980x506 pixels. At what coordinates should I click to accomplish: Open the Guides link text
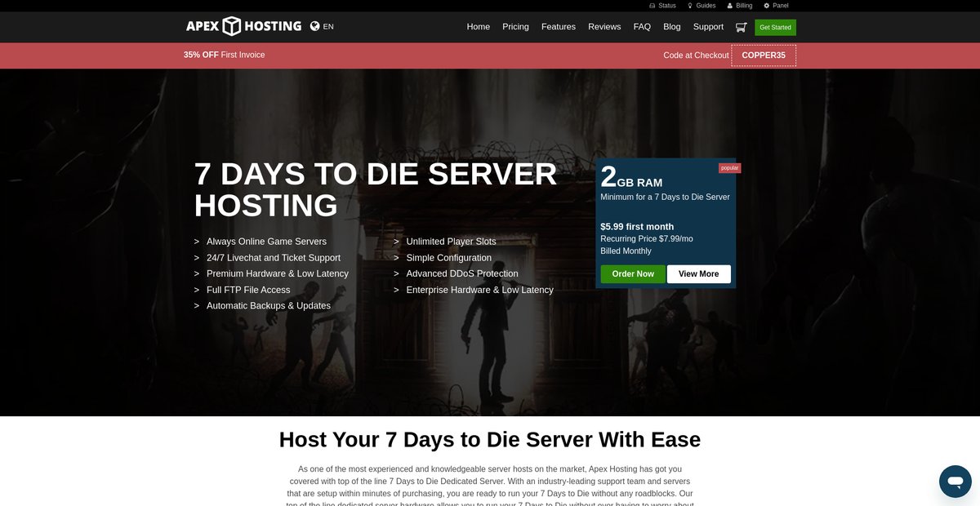(x=706, y=6)
